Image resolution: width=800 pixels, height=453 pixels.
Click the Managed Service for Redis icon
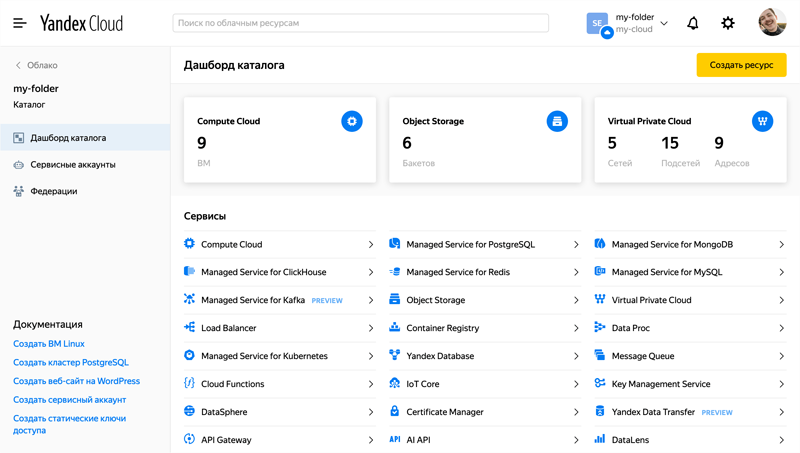click(x=394, y=271)
